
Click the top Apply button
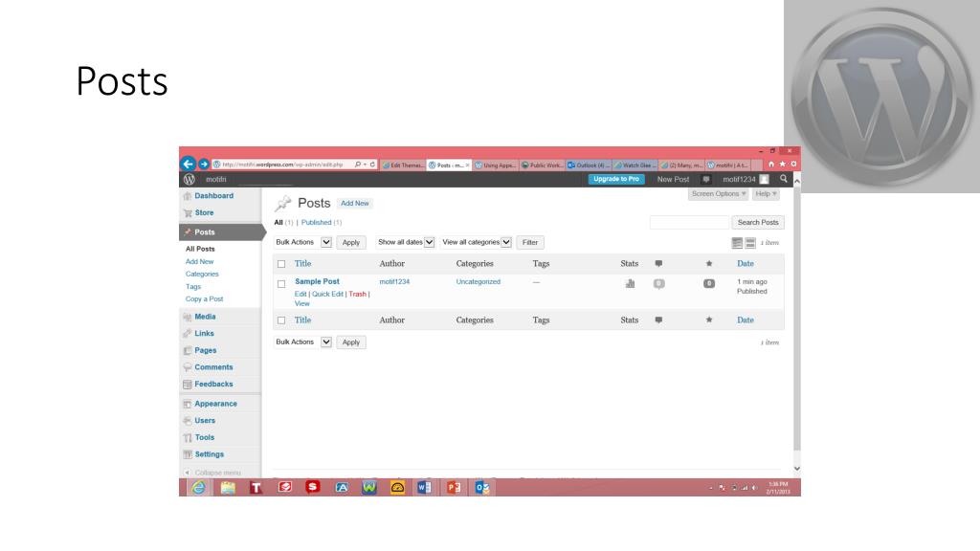[x=350, y=242]
